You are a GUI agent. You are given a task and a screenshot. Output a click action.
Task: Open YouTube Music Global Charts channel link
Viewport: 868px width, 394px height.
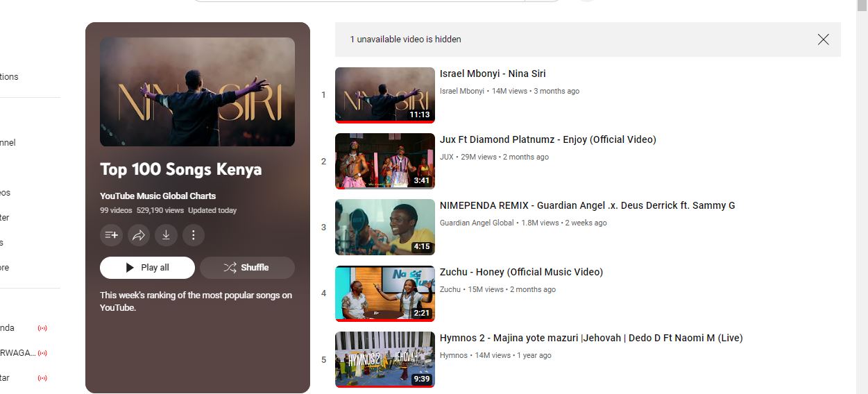pyautogui.click(x=158, y=196)
